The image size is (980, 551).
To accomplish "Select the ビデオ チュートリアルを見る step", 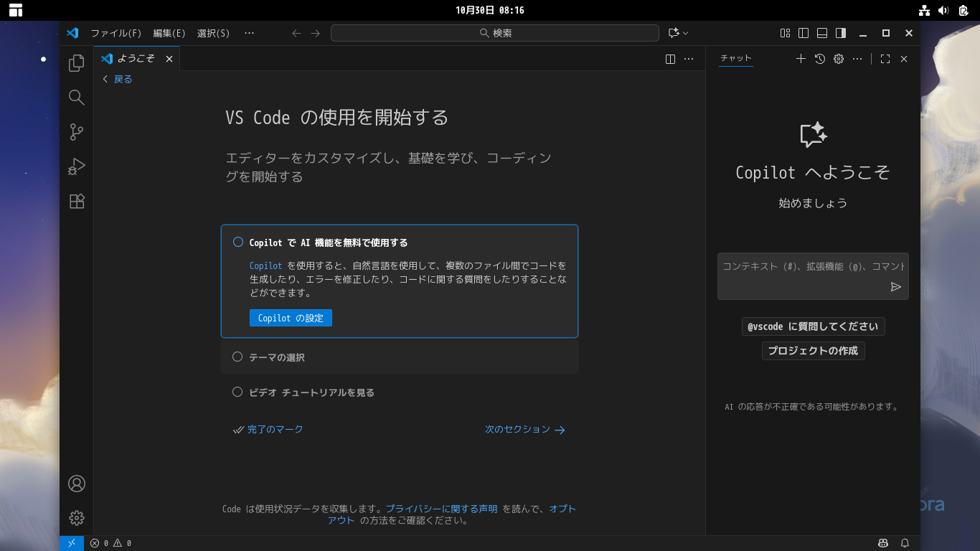I will [x=400, y=392].
